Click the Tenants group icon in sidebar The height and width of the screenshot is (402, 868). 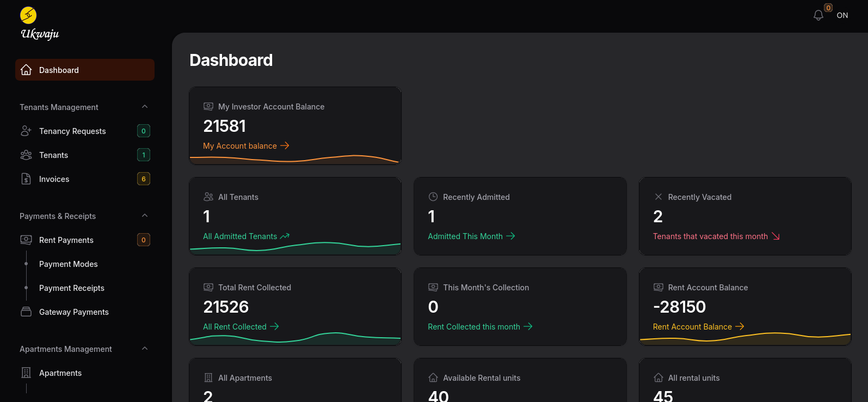(x=26, y=155)
